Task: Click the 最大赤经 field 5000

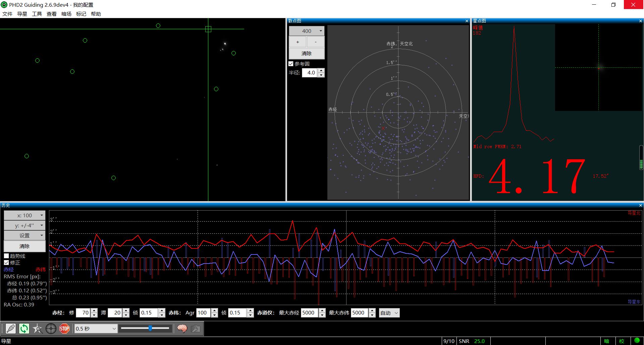Action: click(310, 313)
